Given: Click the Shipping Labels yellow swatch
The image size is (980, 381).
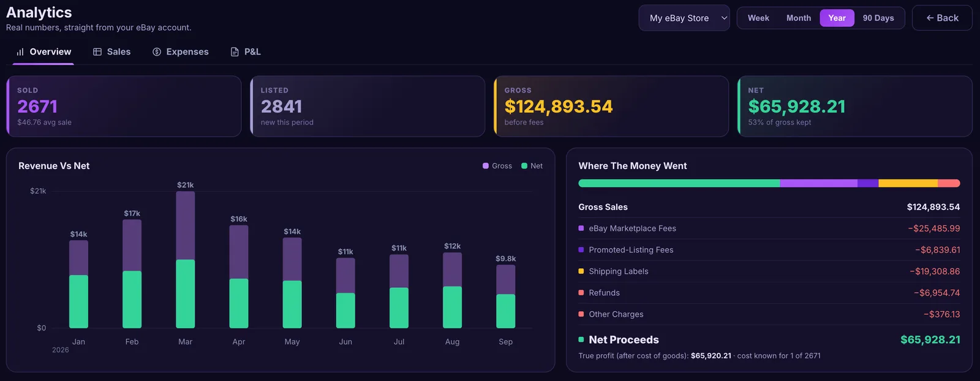Looking at the screenshot, I should click(x=581, y=271).
